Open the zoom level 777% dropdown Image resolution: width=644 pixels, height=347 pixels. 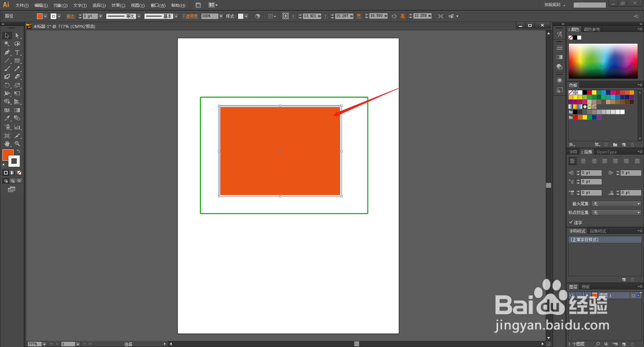(44, 344)
